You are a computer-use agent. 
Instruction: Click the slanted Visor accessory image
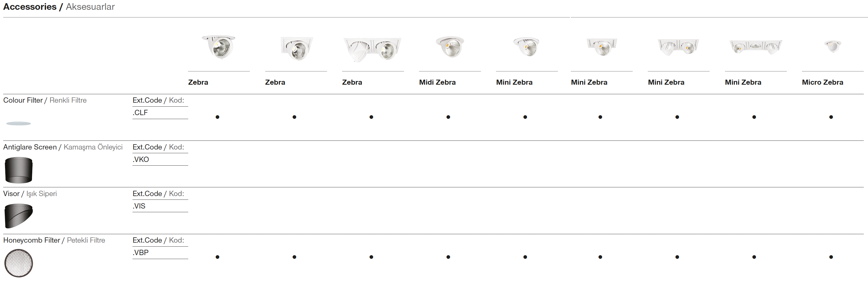[x=19, y=216]
